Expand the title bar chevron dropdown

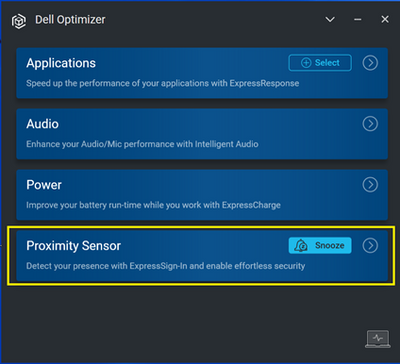(x=330, y=20)
